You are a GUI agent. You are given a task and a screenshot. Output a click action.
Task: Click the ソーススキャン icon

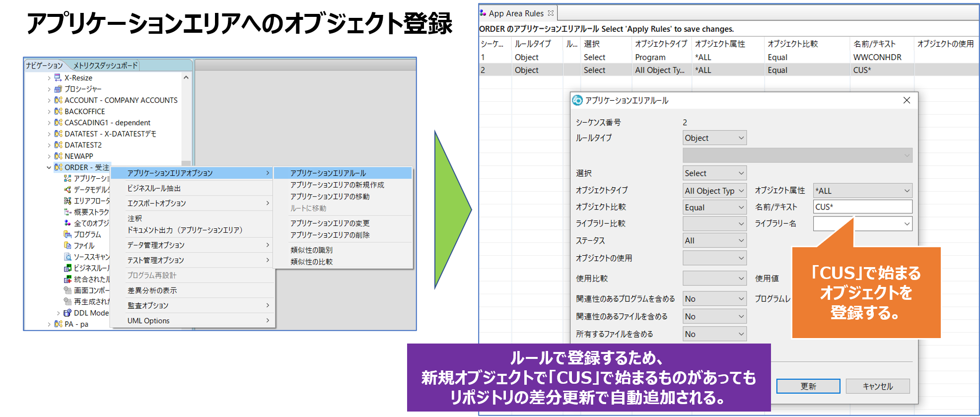[x=68, y=257]
